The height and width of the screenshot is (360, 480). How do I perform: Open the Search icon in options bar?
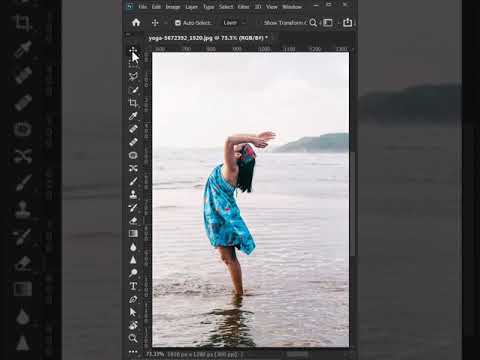313,23
